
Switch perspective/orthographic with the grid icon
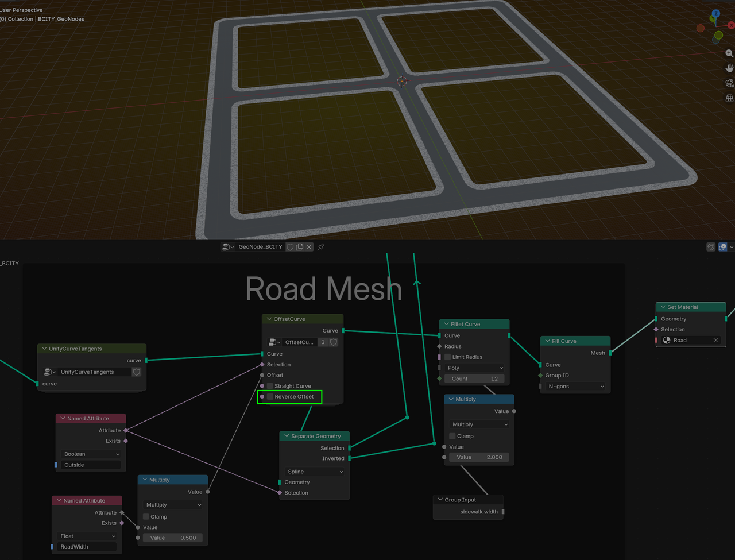pos(729,98)
